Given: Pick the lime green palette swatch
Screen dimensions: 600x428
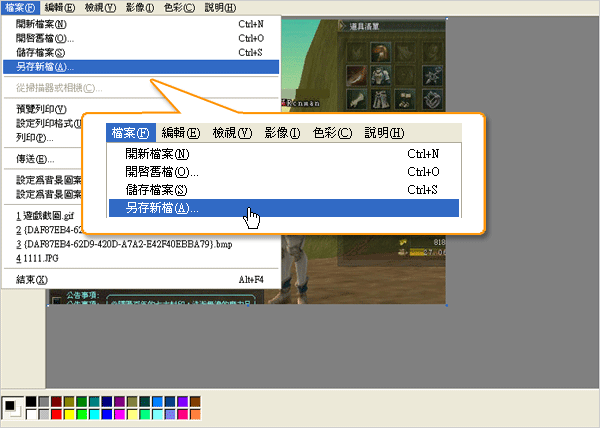Looking at the screenshot, I should [82, 414].
